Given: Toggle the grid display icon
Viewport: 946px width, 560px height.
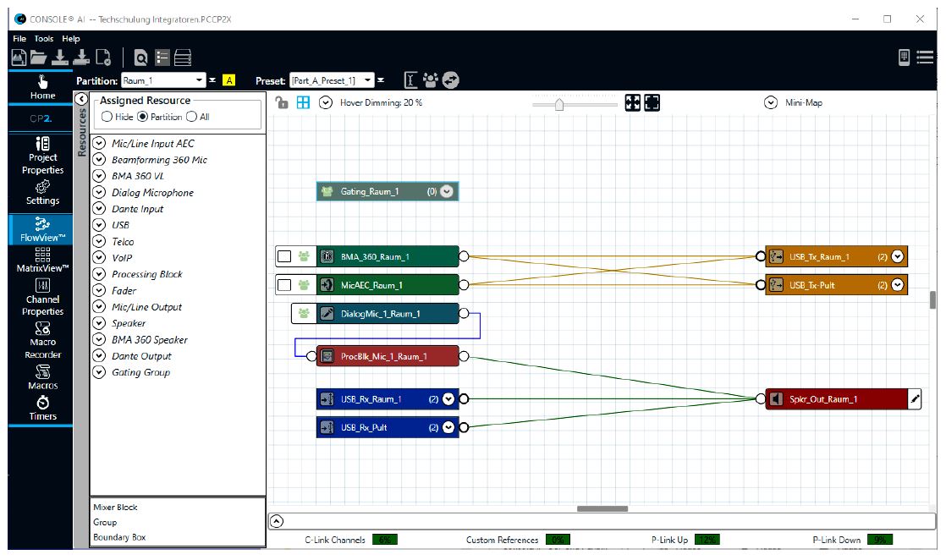Looking at the screenshot, I should click(303, 102).
